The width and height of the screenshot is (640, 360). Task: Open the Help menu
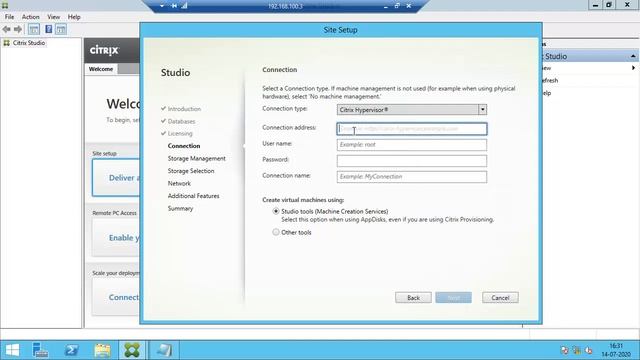[74, 17]
